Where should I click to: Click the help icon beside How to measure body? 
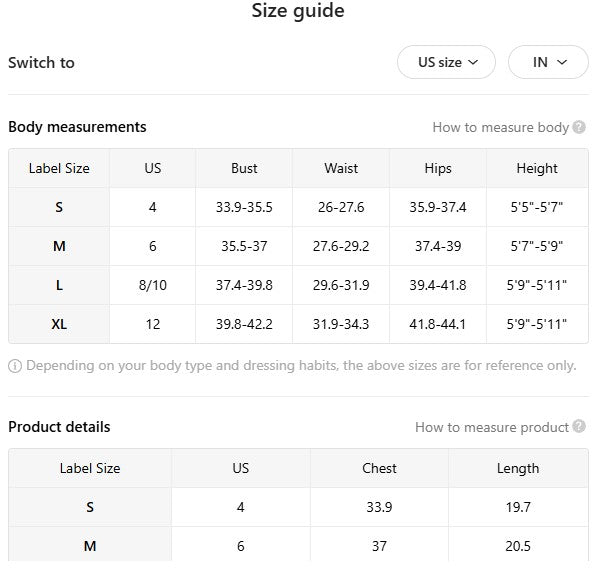(x=579, y=127)
